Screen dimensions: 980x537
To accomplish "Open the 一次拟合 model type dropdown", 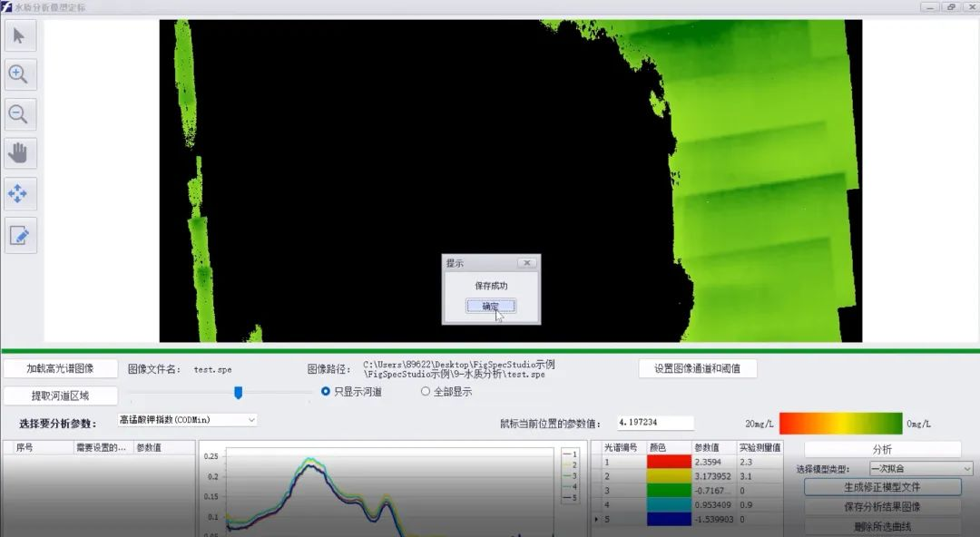I will click(x=919, y=467).
